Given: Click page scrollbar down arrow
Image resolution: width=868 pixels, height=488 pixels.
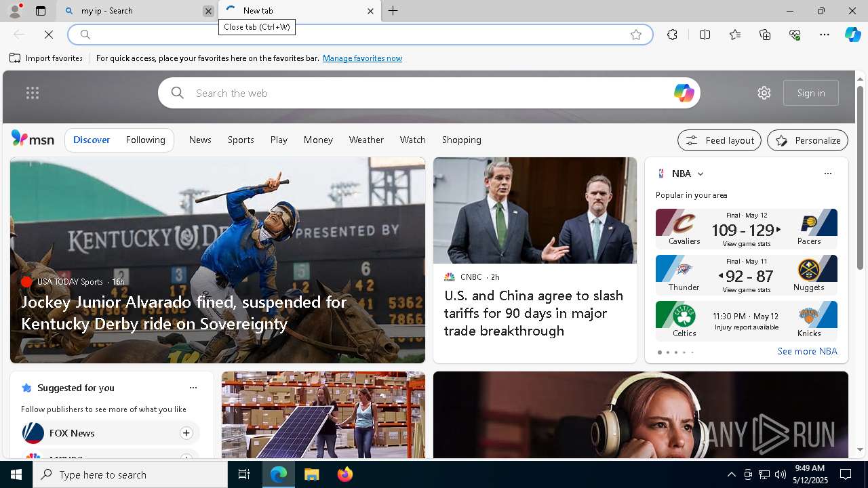Looking at the screenshot, I should 860,449.
